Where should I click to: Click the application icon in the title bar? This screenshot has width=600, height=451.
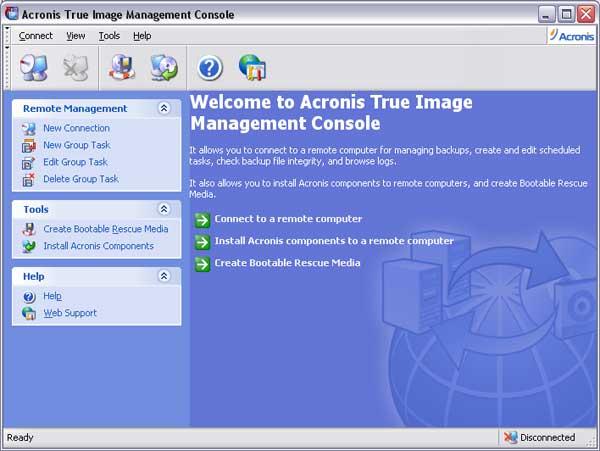pyautogui.click(x=11, y=14)
